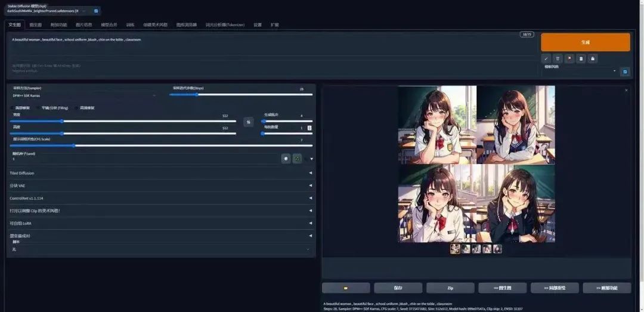Reuse the last seed with the recycle icon
Image resolution: width=644 pixels, height=312 pixels.
tap(298, 158)
